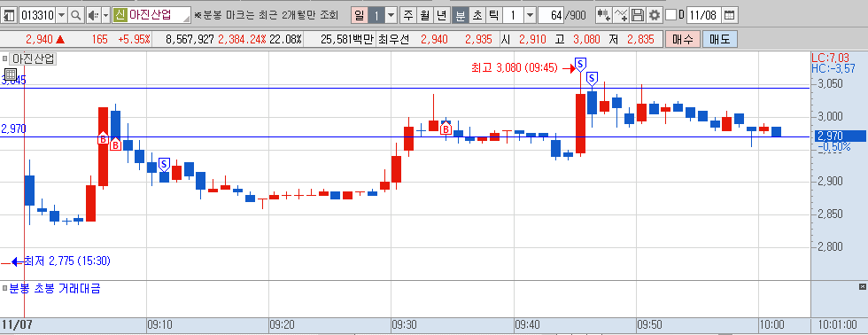Screen dimensions: 868x335
Task: Select the 일 daily chart period
Action: click(x=360, y=15)
